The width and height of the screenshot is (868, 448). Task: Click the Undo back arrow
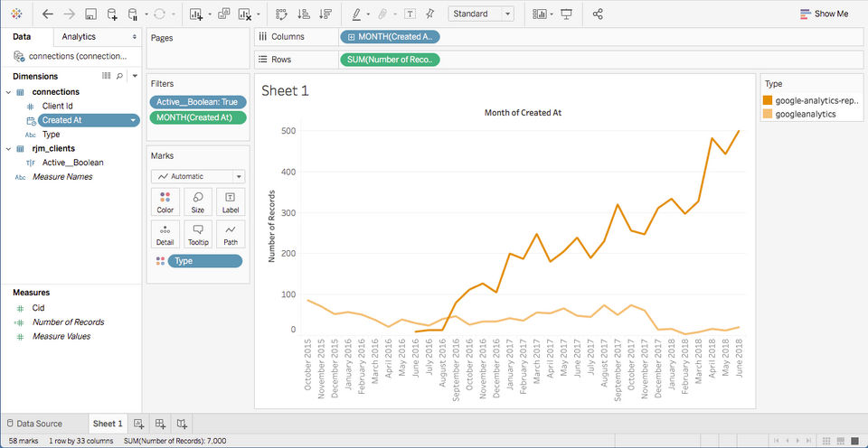pyautogui.click(x=47, y=14)
